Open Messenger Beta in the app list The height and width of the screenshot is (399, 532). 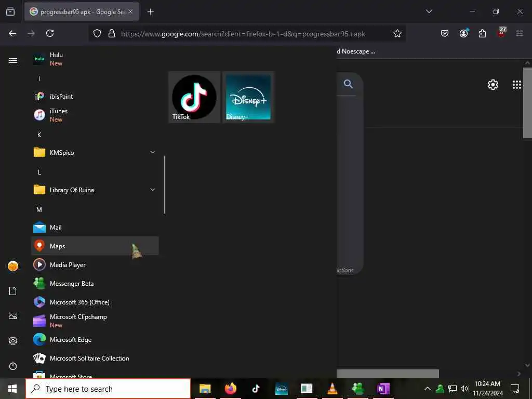coord(95,283)
